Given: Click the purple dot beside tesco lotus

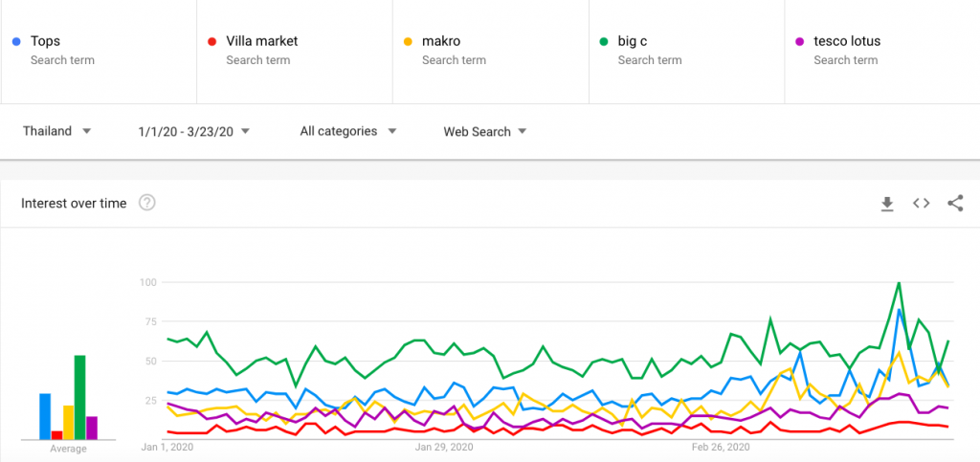Looking at the screenshot, I should click(x=799, y=42).
